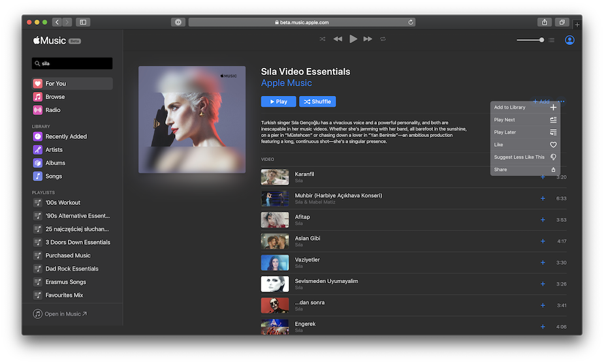Add Muhbir (Harbiye Açıkhava Konseri) to library
Image resolution: width=604 pixels, height=364 pixels.
(543, 198)
